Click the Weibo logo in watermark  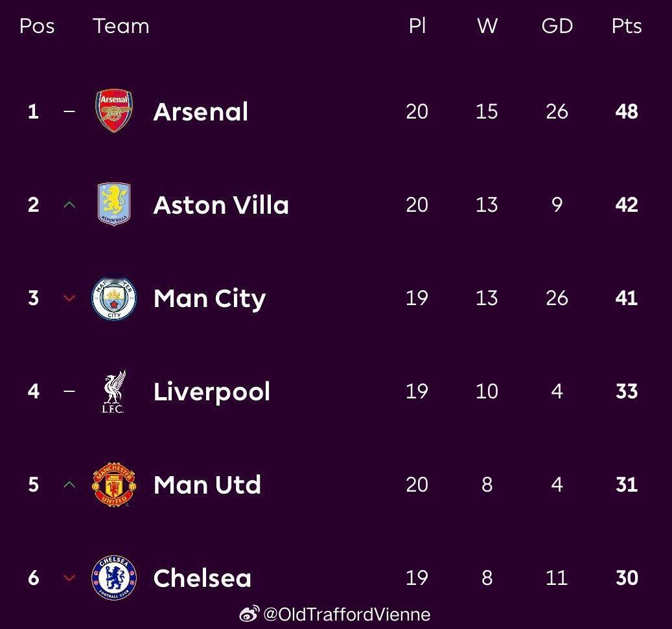pos(249,614)
